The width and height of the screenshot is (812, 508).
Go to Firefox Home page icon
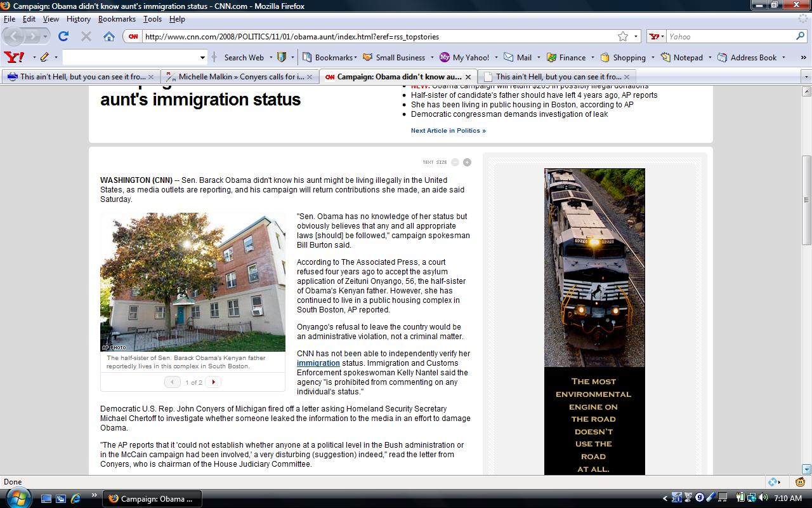[108, 36]
